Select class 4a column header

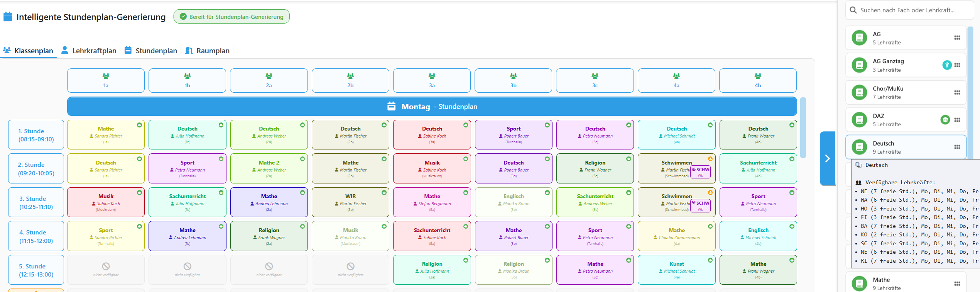[676, 80]
